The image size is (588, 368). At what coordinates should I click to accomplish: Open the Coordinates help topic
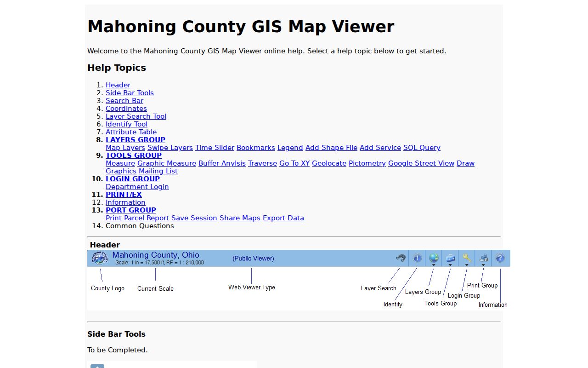(126, 109)
